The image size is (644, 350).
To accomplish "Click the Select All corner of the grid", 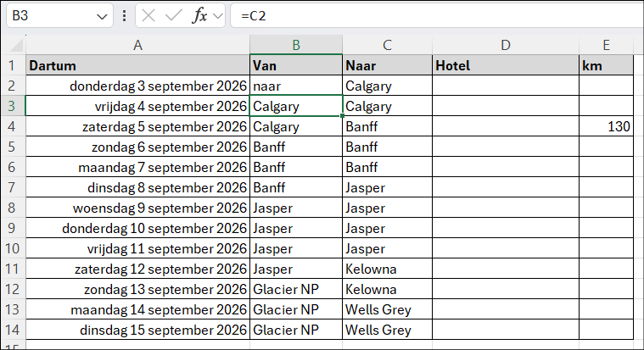I will (13, 45).
